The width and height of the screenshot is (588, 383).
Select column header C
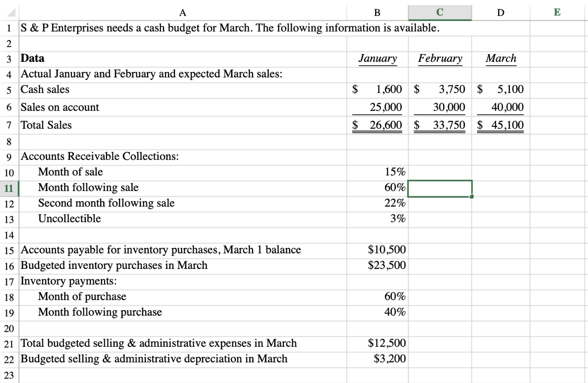(x=439, y=13)
